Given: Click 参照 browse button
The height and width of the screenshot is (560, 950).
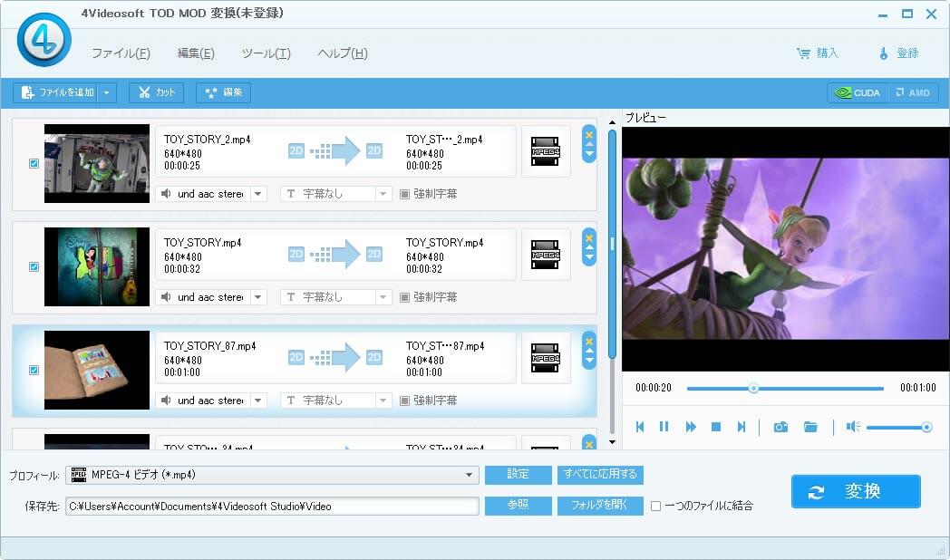Looking at the screenshot, I should [x=518, y=506].
